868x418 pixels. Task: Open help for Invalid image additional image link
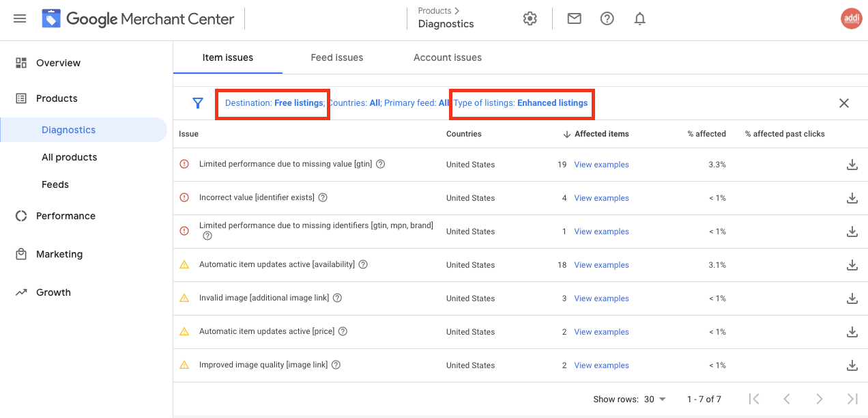(x=337, y=298)
